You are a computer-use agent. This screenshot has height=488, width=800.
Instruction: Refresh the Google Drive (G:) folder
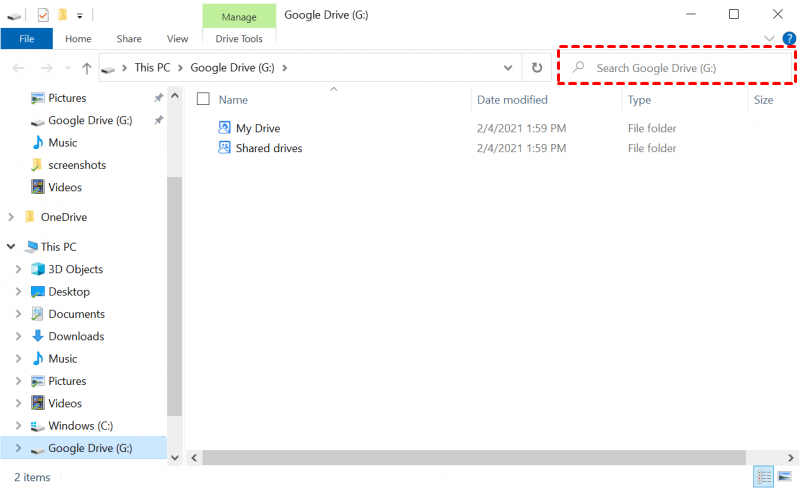click(537, 68)
